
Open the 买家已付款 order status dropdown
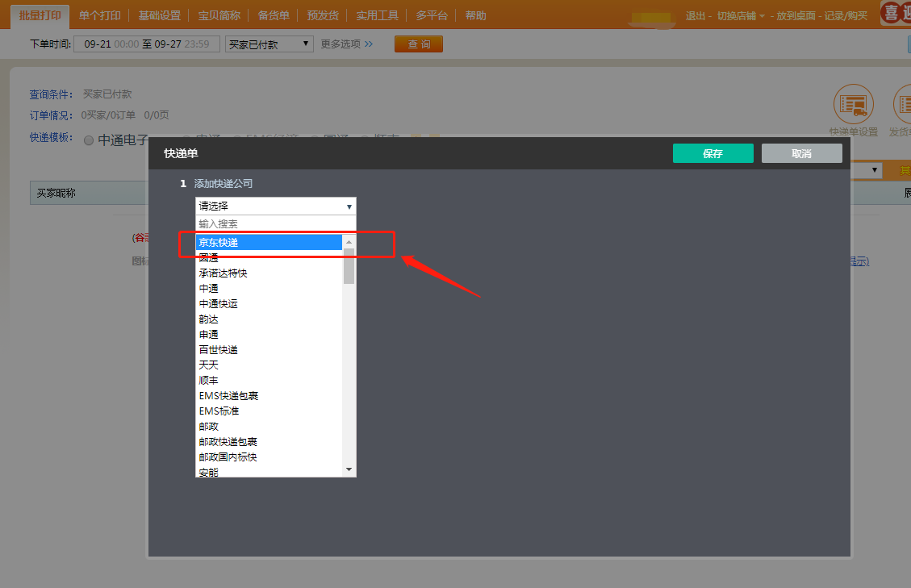[x=269, y=44]
